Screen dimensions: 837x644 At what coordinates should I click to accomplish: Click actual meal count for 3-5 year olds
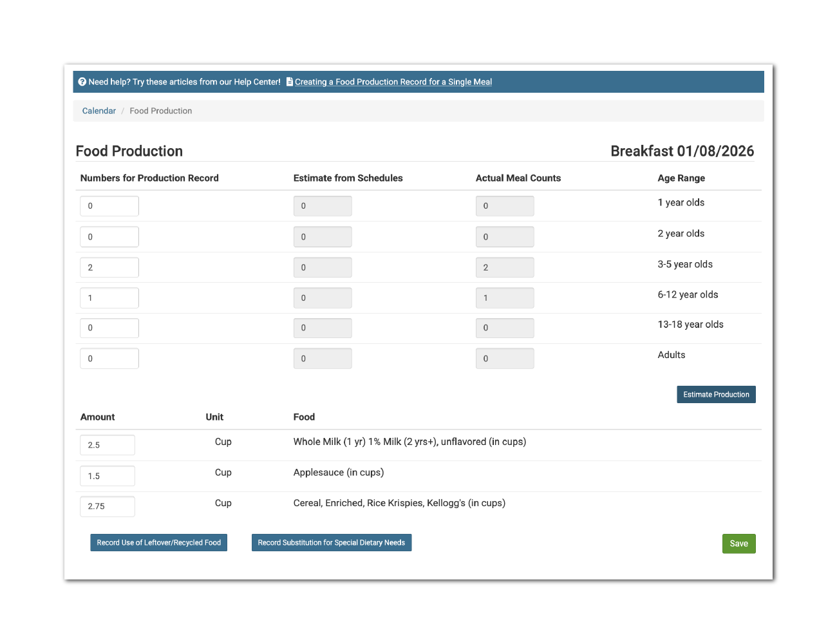pos(505,267)
